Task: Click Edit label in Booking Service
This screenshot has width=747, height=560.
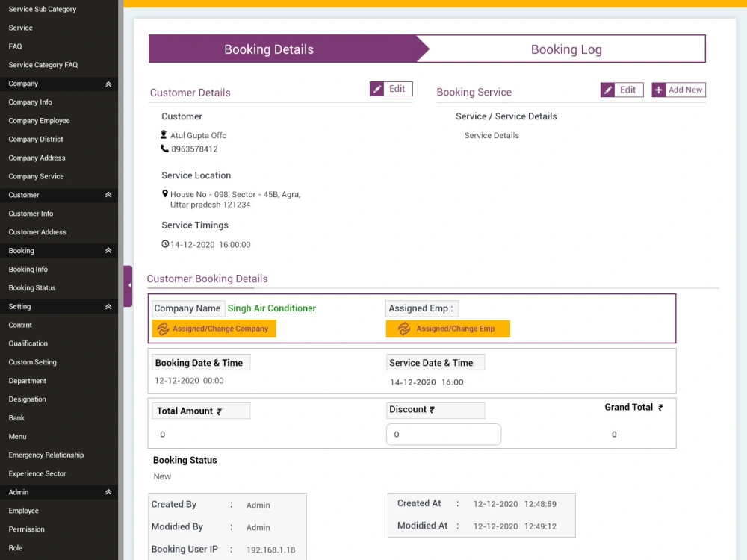Action: 627,90
